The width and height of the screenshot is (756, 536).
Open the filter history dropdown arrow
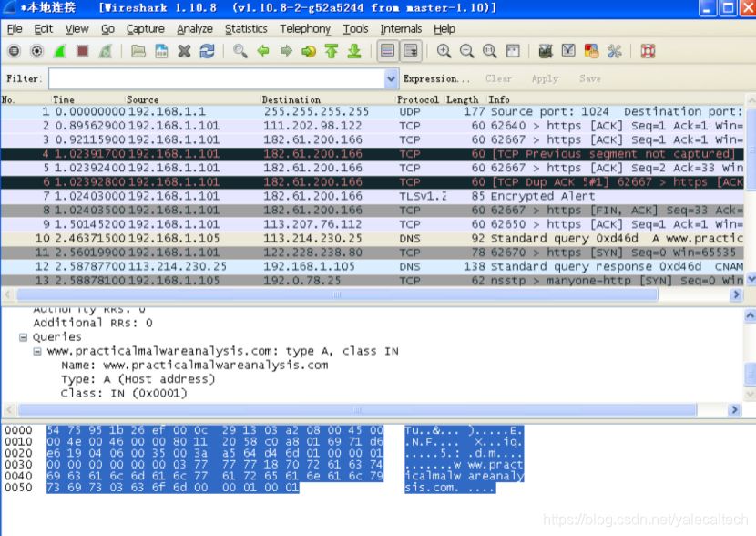click(x=391, y=78)
